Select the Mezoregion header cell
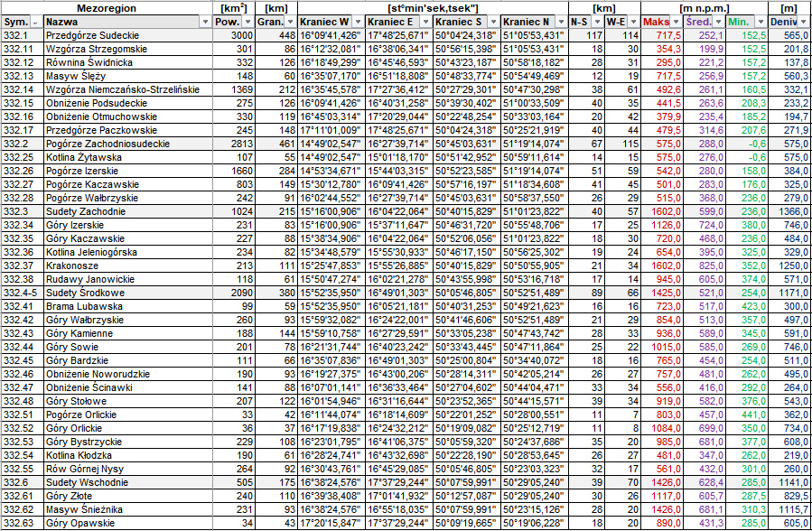Screen dimensions: 812x531 (107, 7)
